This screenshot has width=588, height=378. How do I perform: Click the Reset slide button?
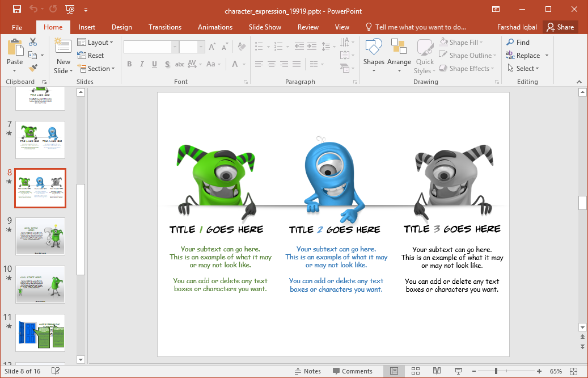tap(90, 55)
